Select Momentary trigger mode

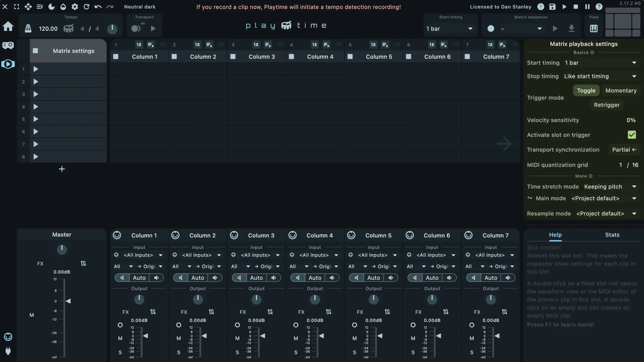(x=621, y=91)
